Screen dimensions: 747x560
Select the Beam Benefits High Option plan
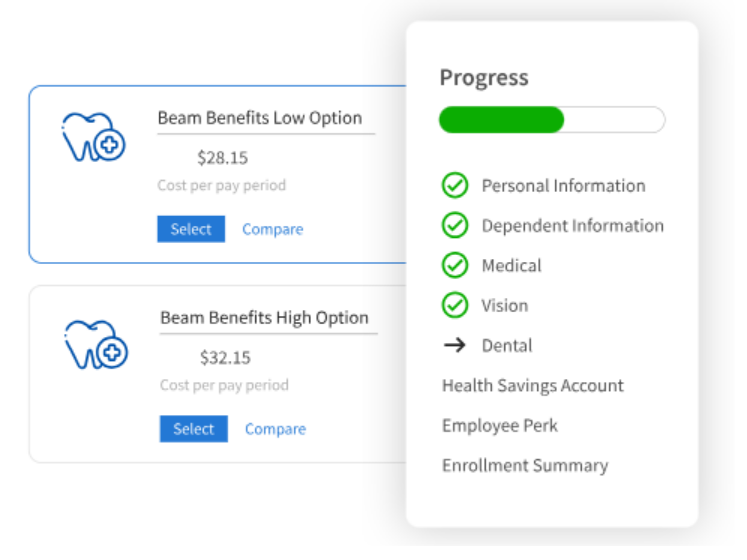click(193, 429)
